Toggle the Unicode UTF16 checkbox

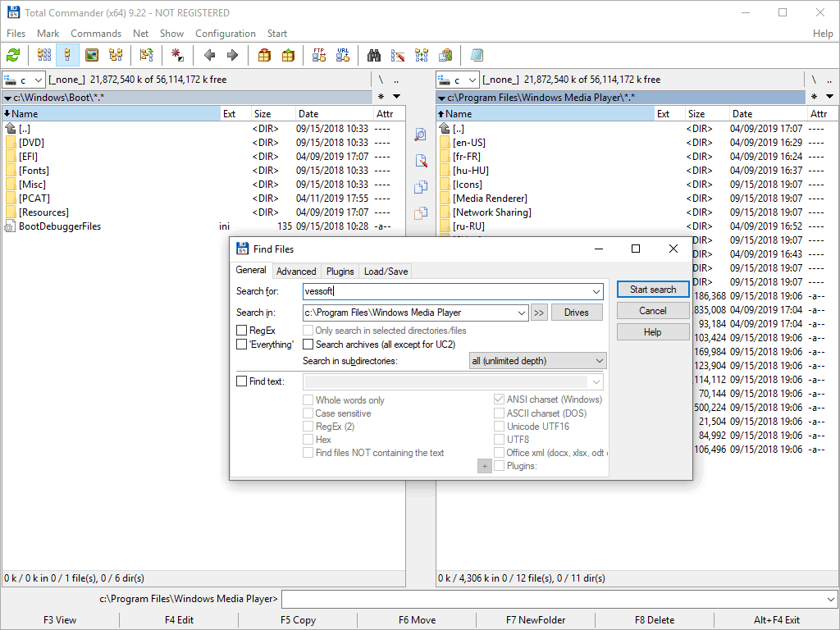click(499, 427)
